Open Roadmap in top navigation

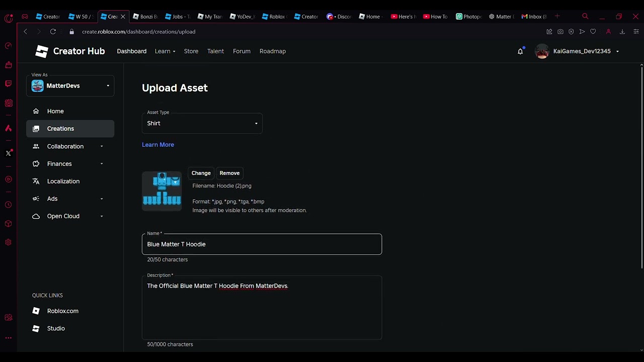coord(273,51)
